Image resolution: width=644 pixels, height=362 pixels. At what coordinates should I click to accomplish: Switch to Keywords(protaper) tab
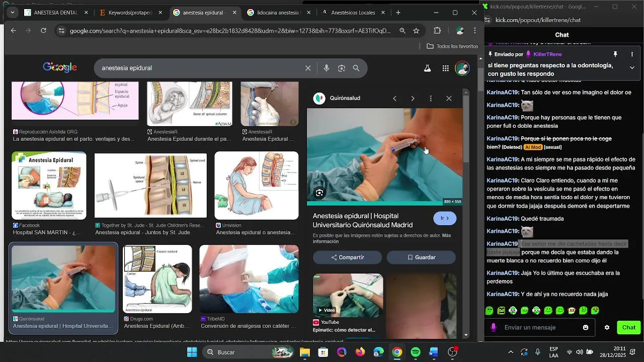(x=130, y=13)
